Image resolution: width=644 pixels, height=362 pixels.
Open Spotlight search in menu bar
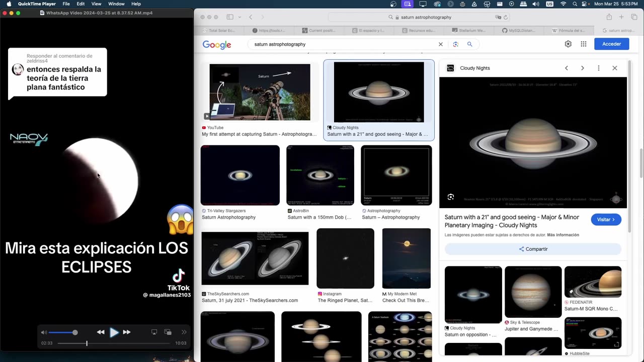point(575,4)
